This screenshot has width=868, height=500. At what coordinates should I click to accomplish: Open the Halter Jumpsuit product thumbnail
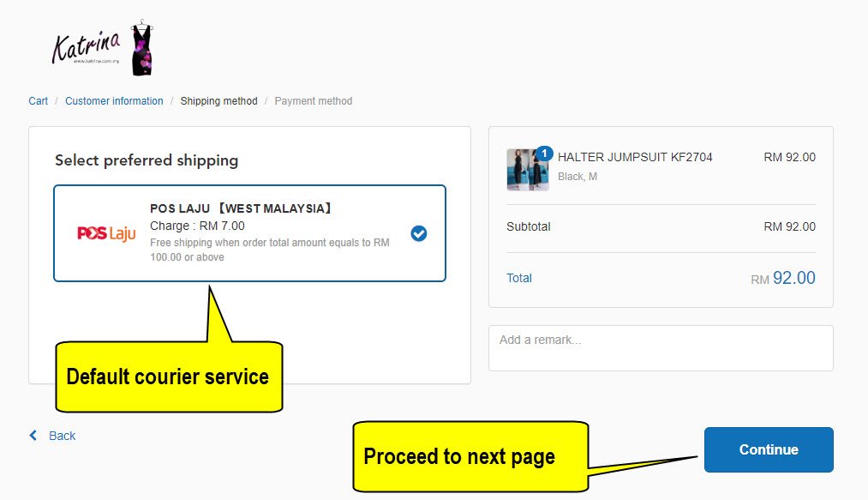[x=527, y=169]
